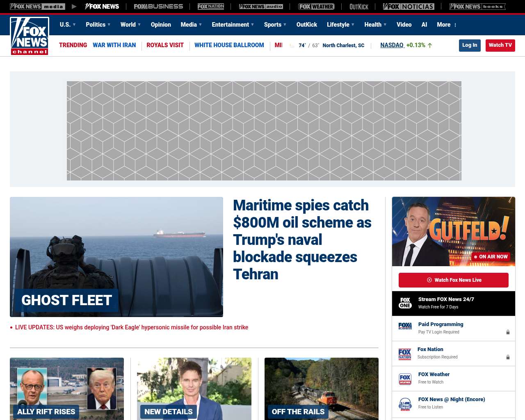Viewport: 525px width, 420px height.
Task: Click the Fox Weather icon in sidebar list
Action: tap(405, 379)
